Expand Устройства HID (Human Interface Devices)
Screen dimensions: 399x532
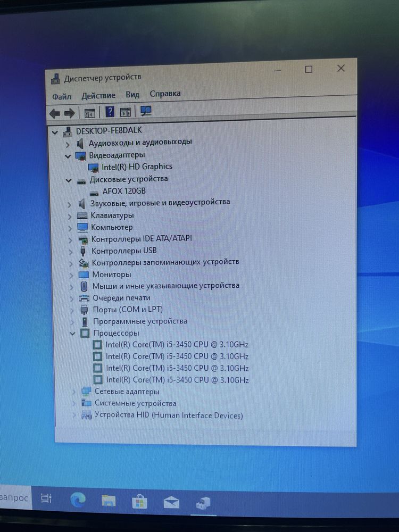[x=74, y=415]
